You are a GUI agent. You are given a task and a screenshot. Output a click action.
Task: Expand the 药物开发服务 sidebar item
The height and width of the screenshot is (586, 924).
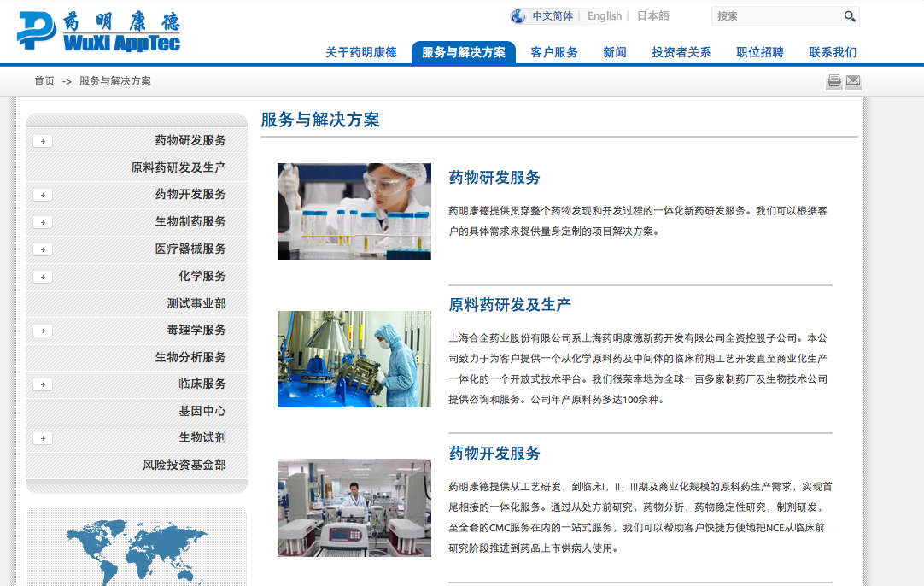[43, 195]
